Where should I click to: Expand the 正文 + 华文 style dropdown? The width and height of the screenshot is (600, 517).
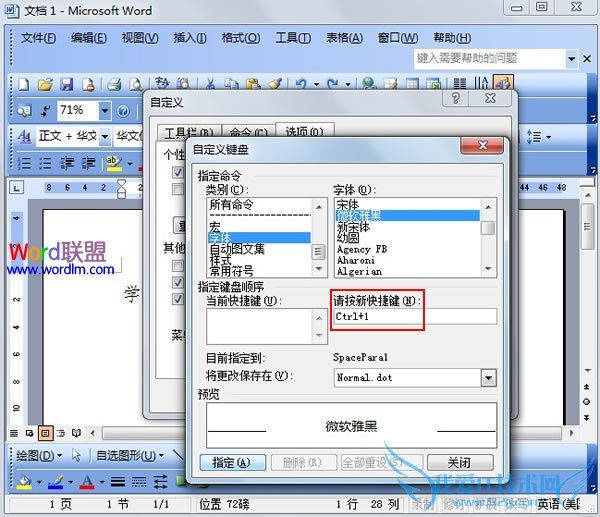point(104,136)
